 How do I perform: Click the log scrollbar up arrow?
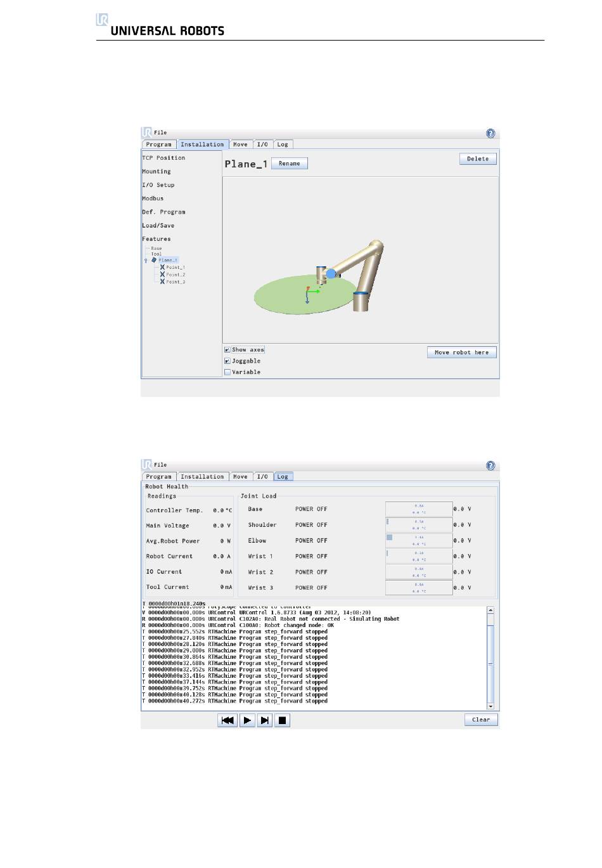tap(490, 610)
